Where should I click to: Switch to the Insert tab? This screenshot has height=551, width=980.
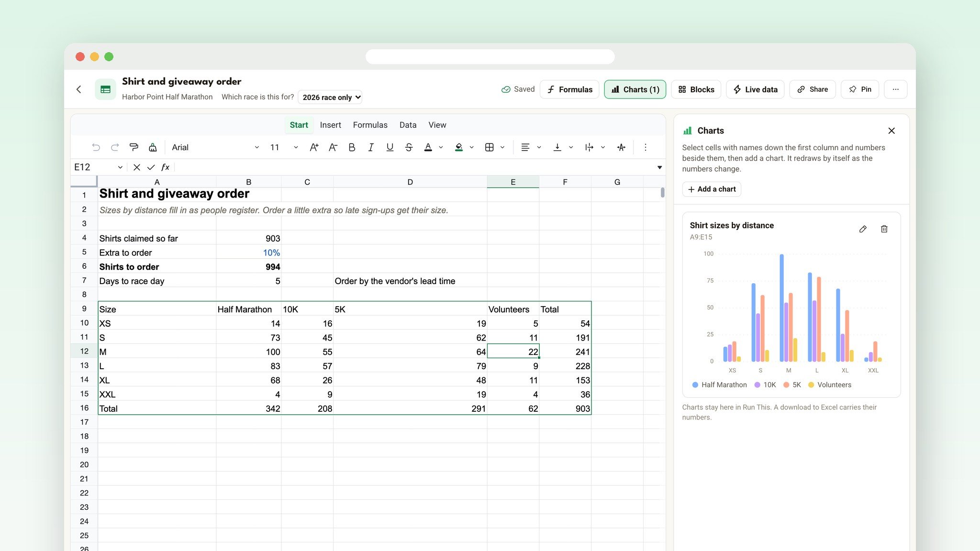pos(330,125)
